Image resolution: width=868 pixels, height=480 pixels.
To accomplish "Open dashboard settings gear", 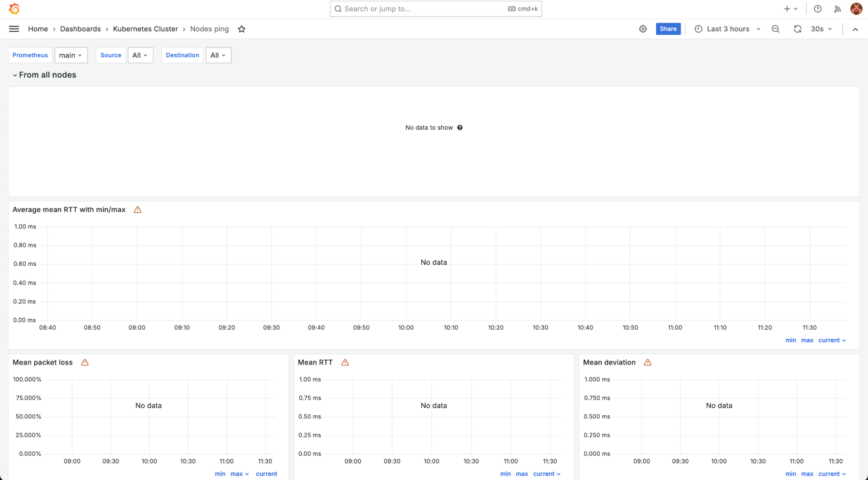I will (x=643, y=29).
